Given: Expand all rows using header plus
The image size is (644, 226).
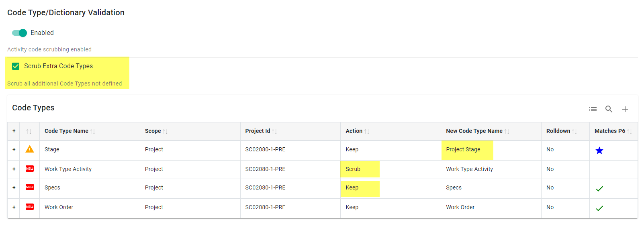Looking at the screenshot, I should tap(14, 131).
